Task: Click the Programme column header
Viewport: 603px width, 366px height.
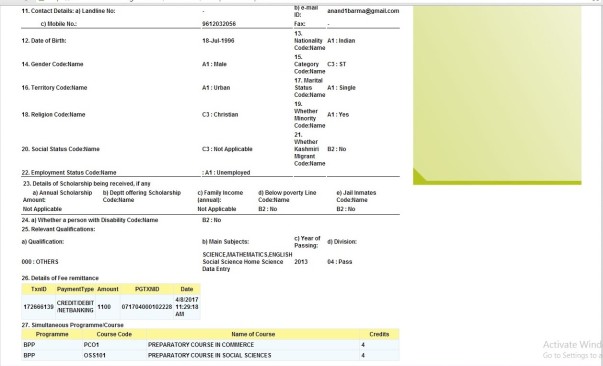Action: coord(52,334)
